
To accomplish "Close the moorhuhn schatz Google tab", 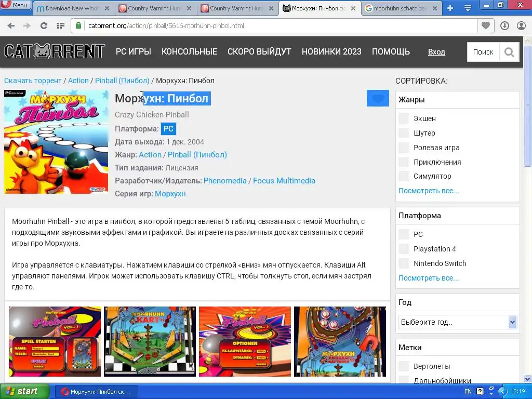I will pos(435,8).
